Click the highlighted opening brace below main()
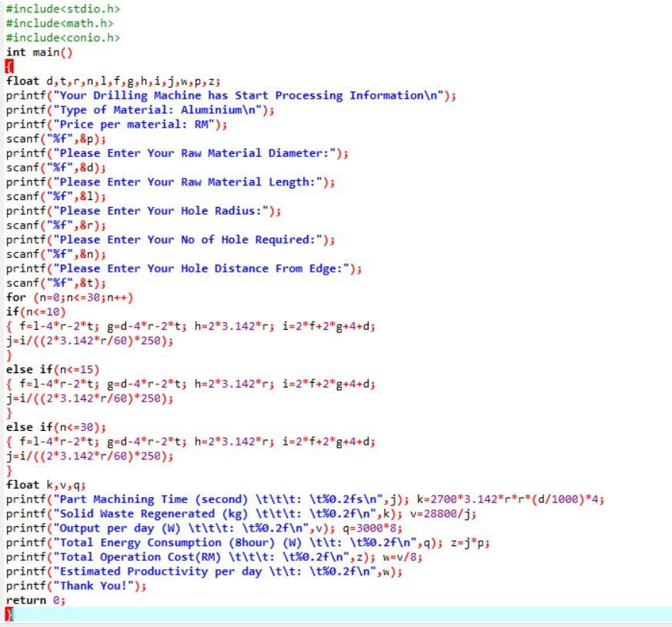This screenshot has height=627, width=672. tap(8, 66)
